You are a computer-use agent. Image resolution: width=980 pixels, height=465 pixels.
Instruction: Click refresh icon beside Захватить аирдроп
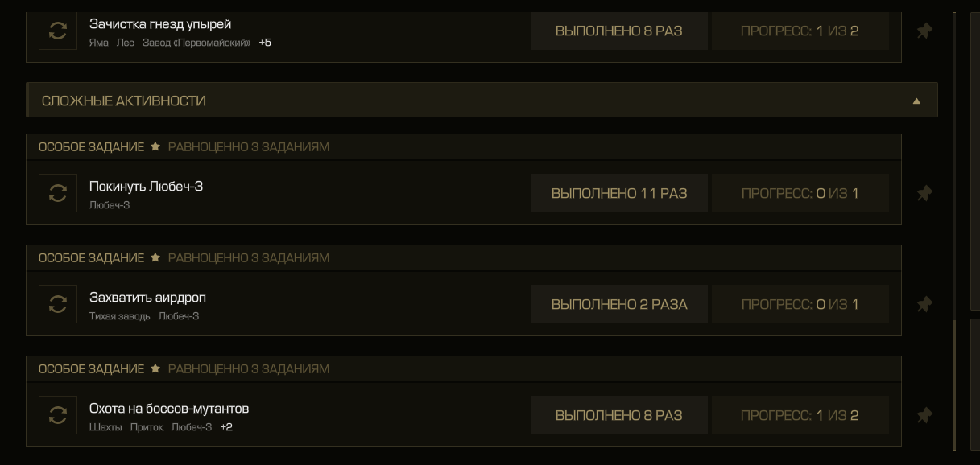pos(58,304)
